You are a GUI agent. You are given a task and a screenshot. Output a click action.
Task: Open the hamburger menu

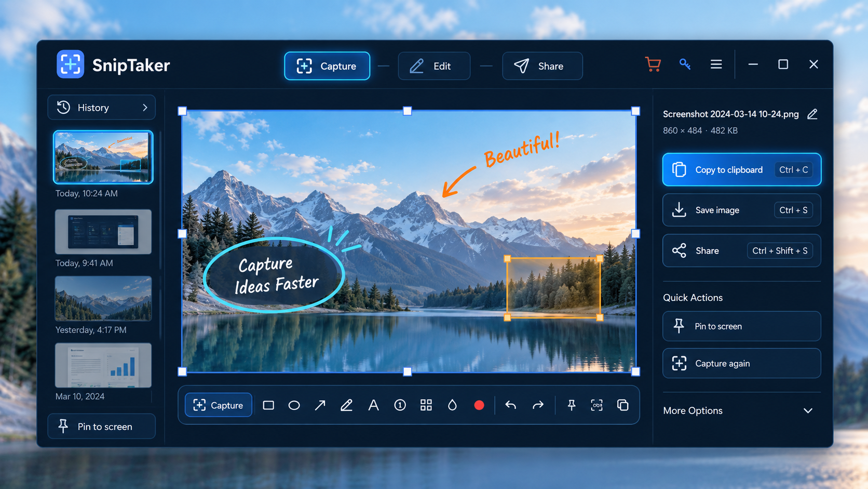716,64
